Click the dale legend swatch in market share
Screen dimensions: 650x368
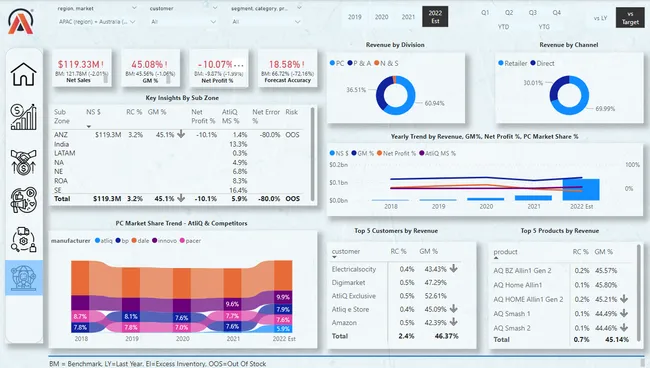click(x=134, y=240)
